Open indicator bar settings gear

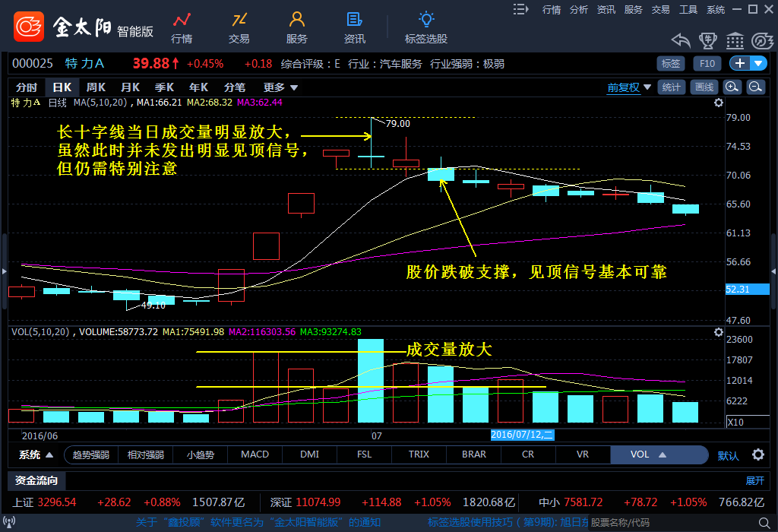click(x=758, y=454)
